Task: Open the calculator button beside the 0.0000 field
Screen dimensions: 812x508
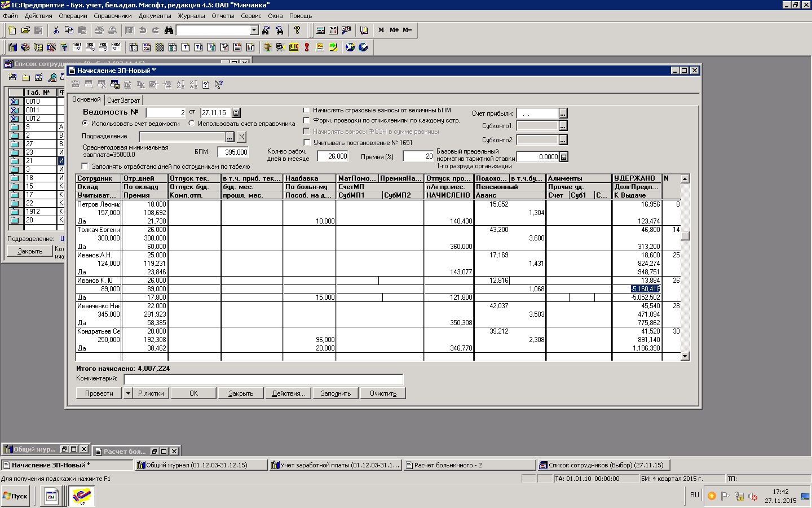Action: (x=563, y=157)
